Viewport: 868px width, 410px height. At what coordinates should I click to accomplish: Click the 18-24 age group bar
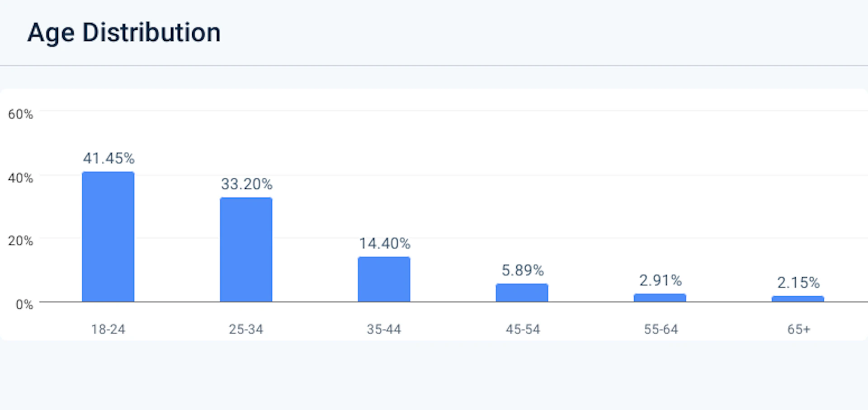click(108, 237)
